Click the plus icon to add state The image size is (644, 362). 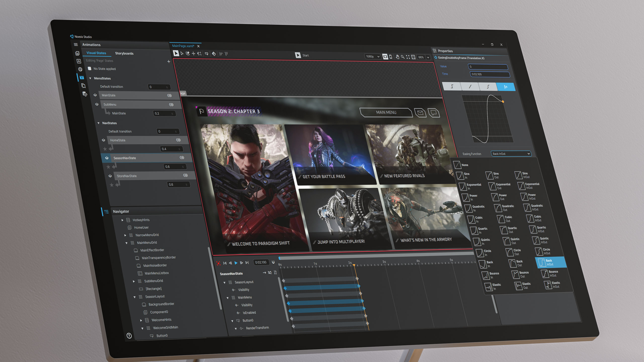(x=169, y=62)
